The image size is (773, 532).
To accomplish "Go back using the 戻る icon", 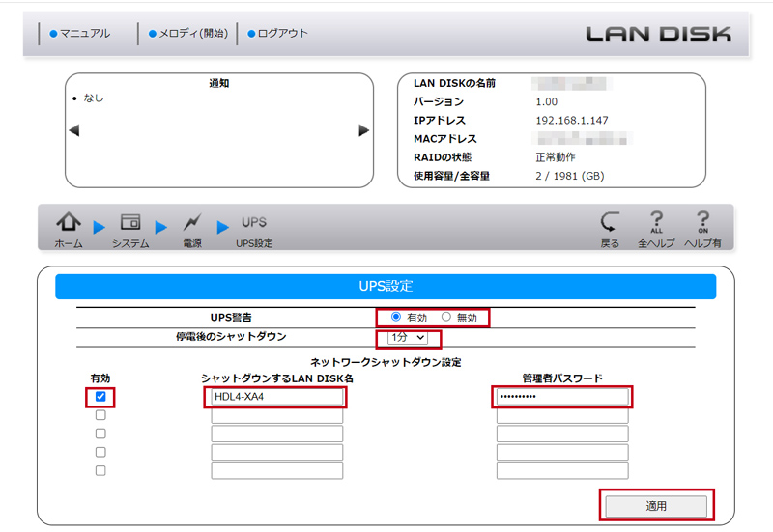I will coord(610,223).
